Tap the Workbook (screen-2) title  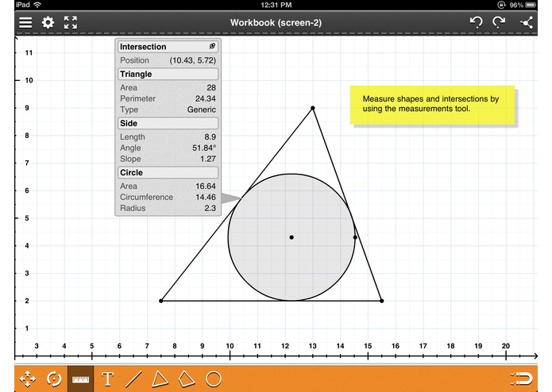coord(276,22)
